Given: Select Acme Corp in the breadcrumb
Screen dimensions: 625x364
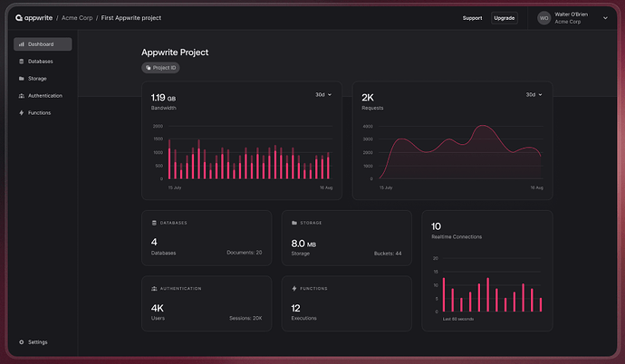Looking at the screenshot, I should pyautogui.click(x=77, y=18).
